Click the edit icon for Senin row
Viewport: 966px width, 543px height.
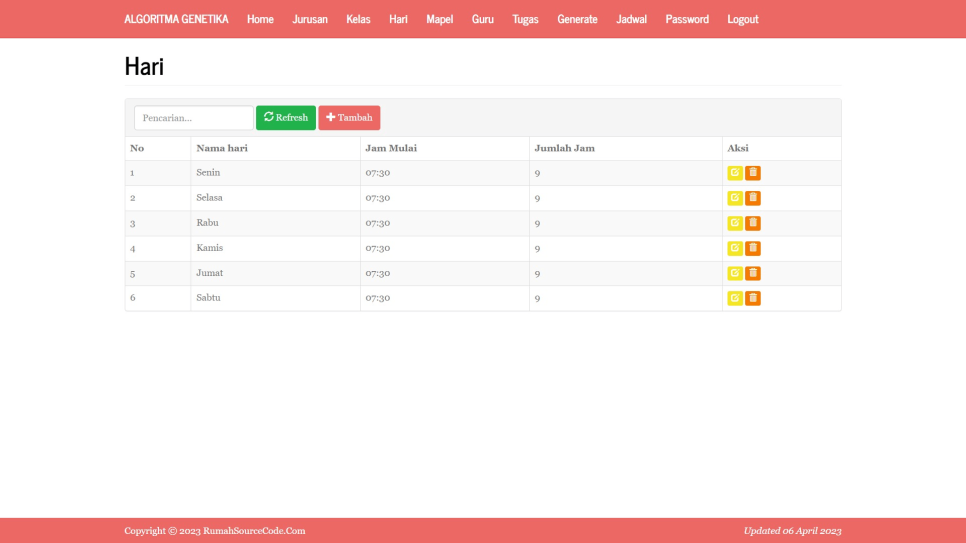click(735, 173)
